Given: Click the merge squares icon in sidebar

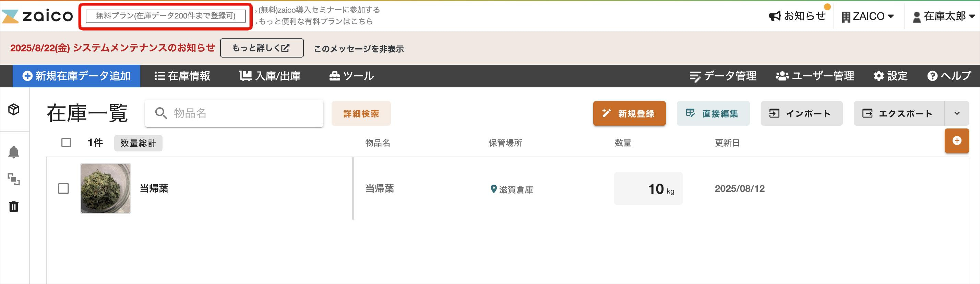Looking at the screenshot, I should (x=14, y=179).
